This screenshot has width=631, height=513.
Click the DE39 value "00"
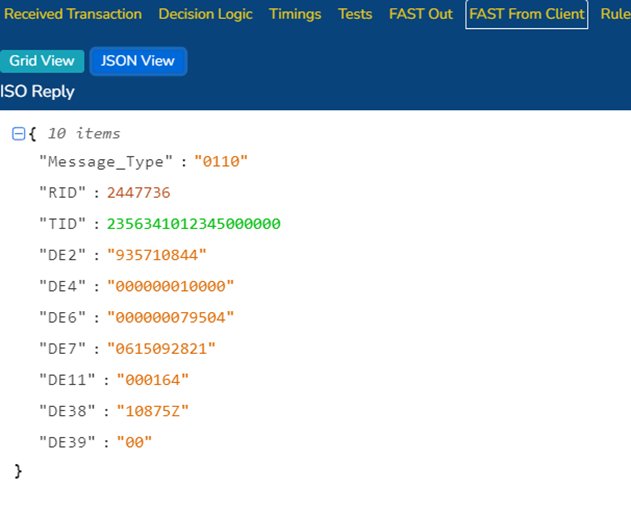click(x=134, y=443)
